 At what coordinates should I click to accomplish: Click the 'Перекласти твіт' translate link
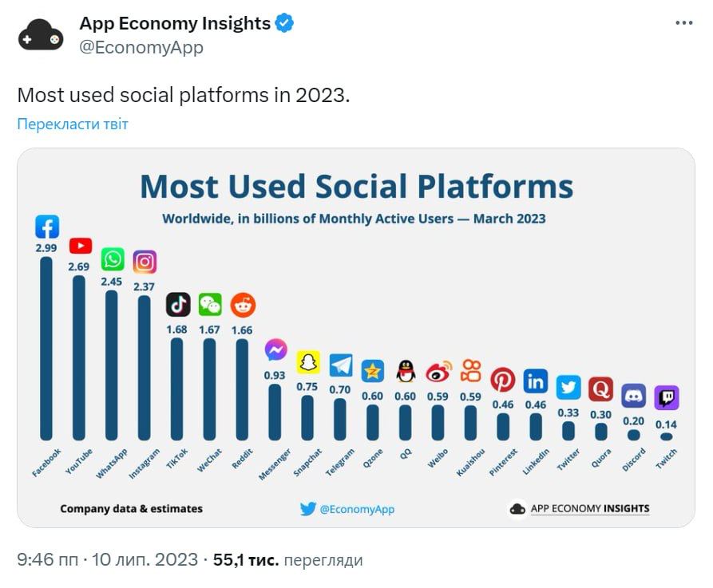point(73,124)
